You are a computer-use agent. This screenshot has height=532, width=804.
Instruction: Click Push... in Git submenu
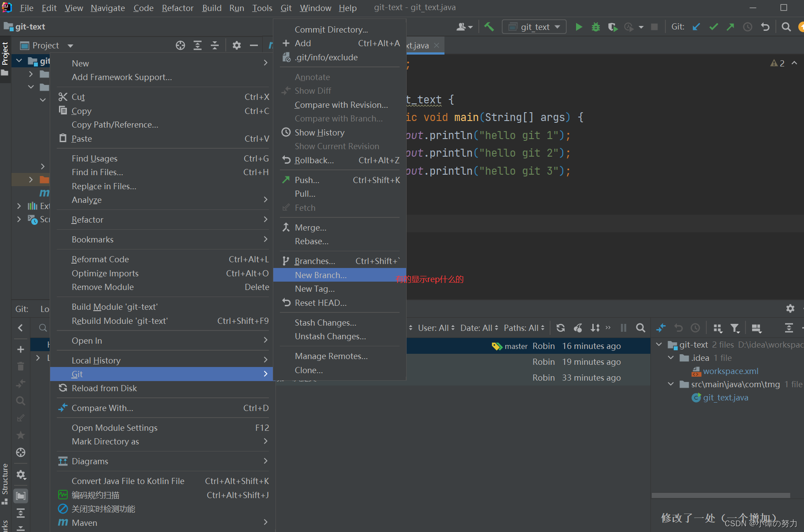tap(339, 180)
